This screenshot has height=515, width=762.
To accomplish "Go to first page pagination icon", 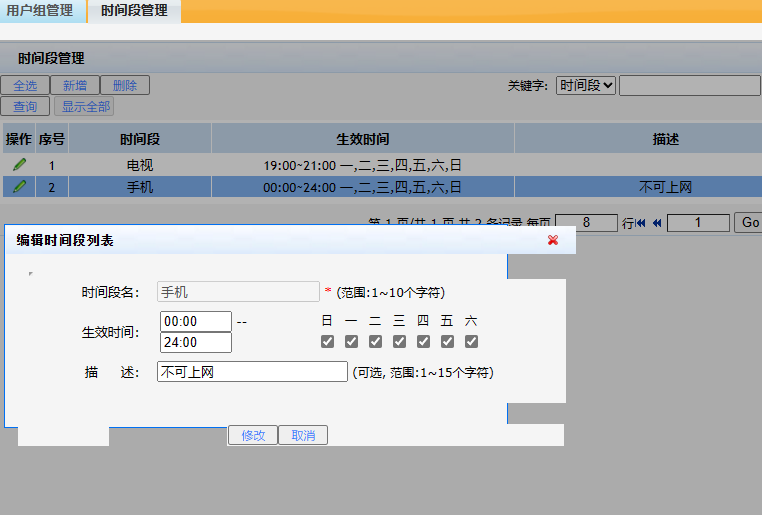I will click(x=641, y=223).
